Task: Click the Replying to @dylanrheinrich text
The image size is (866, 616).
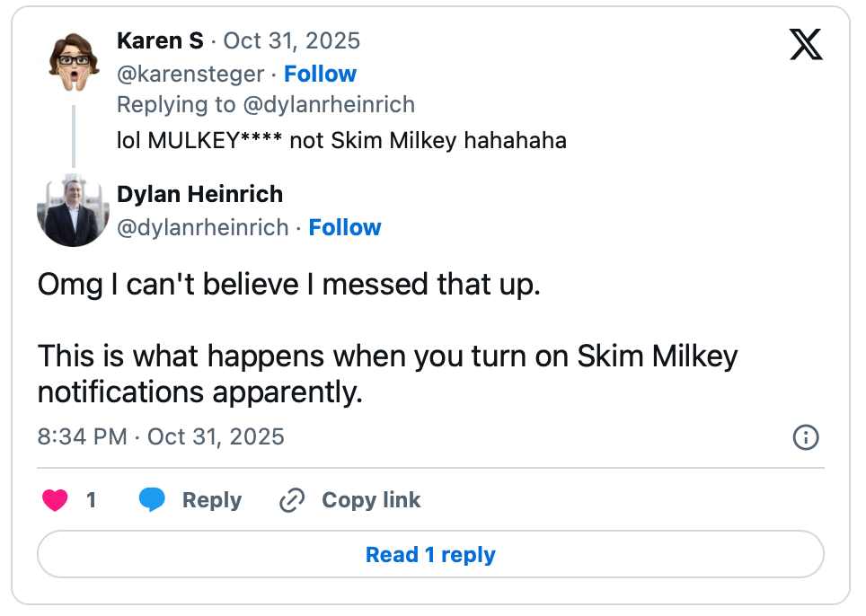Action: point(266,104)
